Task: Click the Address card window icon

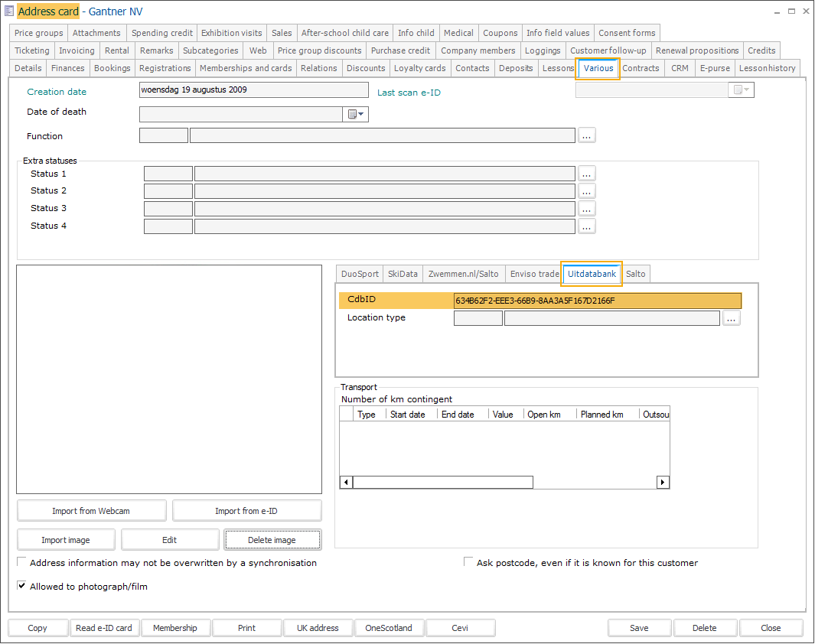Action: tap(9, 11)
